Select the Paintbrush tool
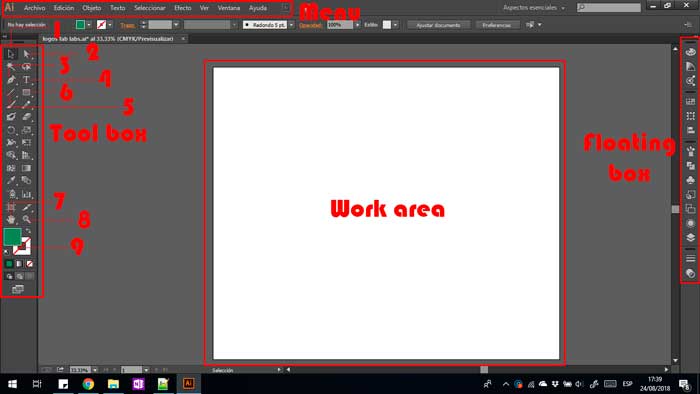 coord(11,105)
